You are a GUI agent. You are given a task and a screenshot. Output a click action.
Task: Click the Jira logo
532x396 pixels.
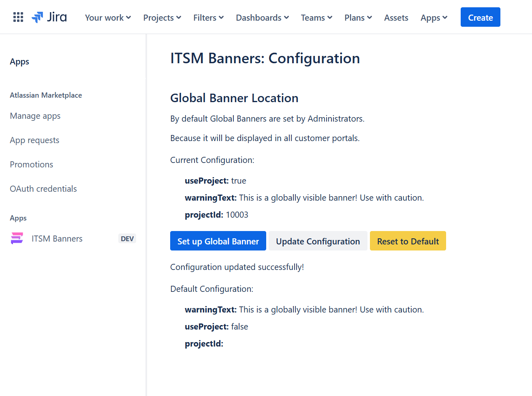[49, 17]
